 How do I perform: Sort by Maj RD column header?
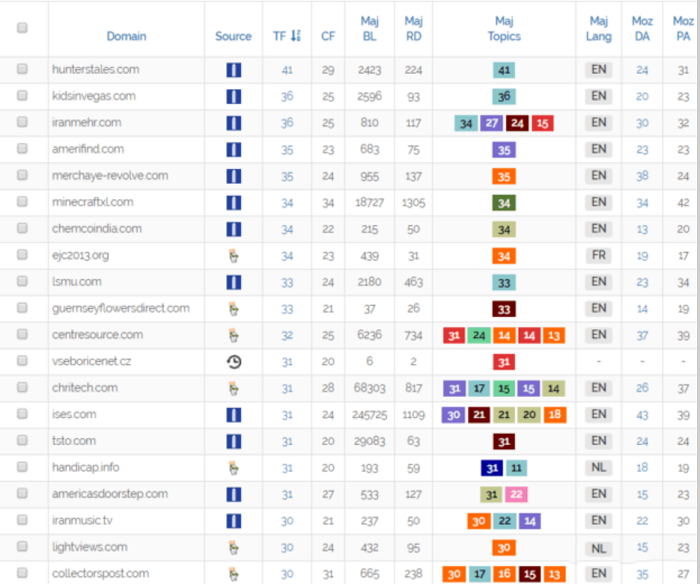pos(413,29)
